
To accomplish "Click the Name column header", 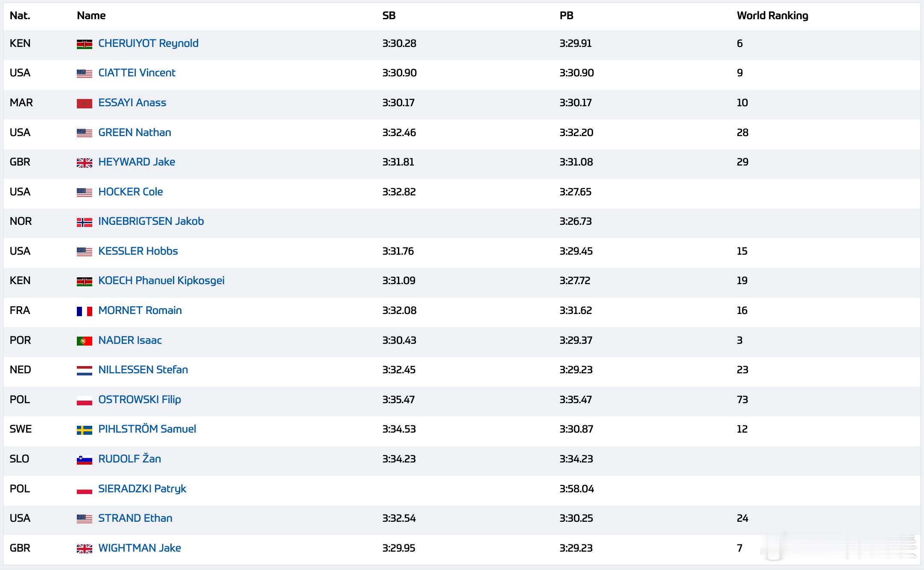I will coord(91,16).
